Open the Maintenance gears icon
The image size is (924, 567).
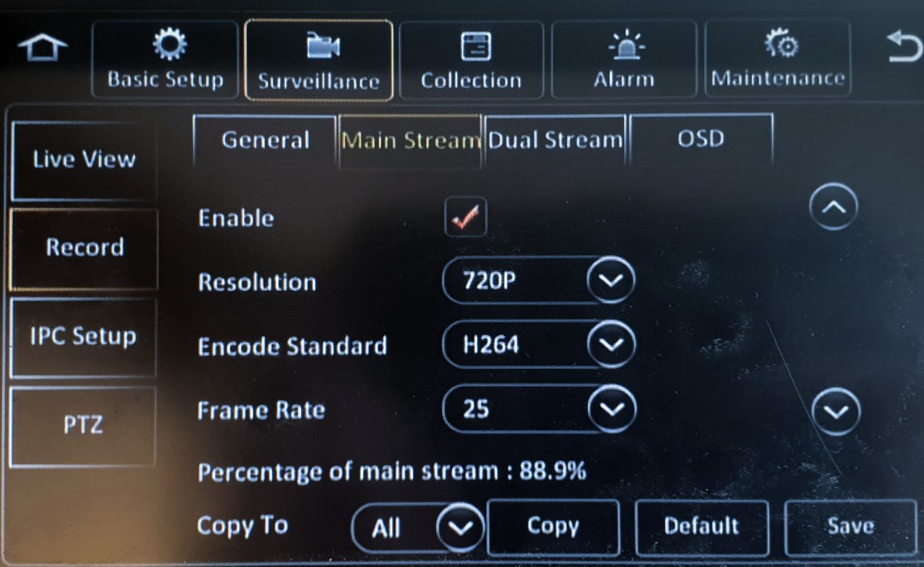point(778,45)
